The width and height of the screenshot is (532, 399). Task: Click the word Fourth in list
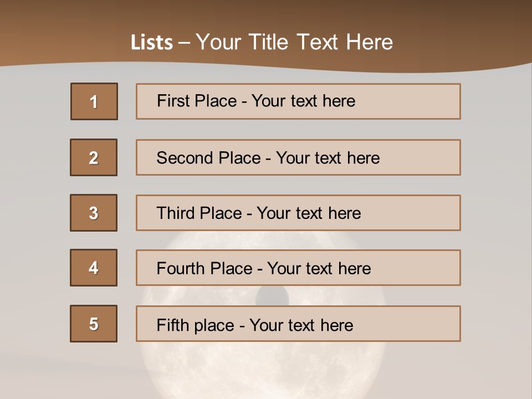(x=181, y=268)
